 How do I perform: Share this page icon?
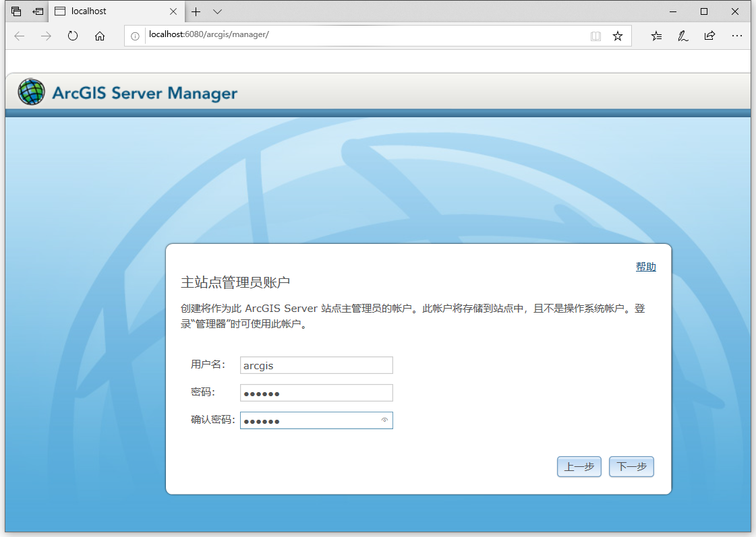click(x=709, y=36)
